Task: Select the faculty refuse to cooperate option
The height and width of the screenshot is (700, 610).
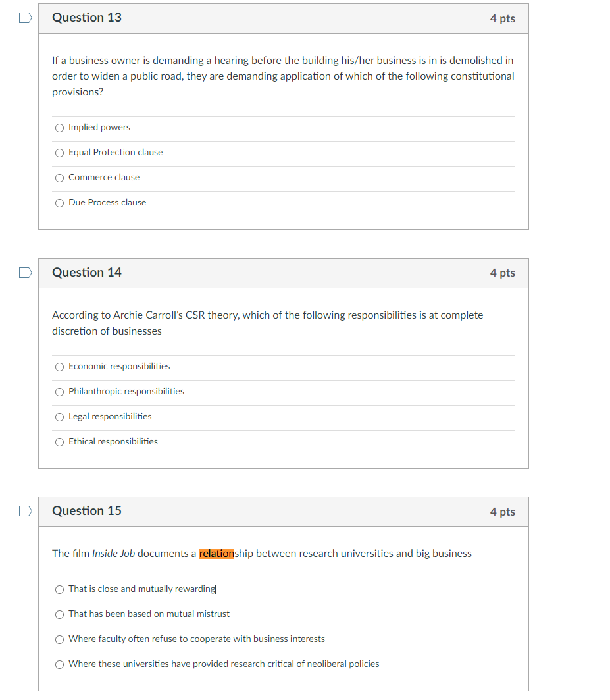Action: [59, 639]
